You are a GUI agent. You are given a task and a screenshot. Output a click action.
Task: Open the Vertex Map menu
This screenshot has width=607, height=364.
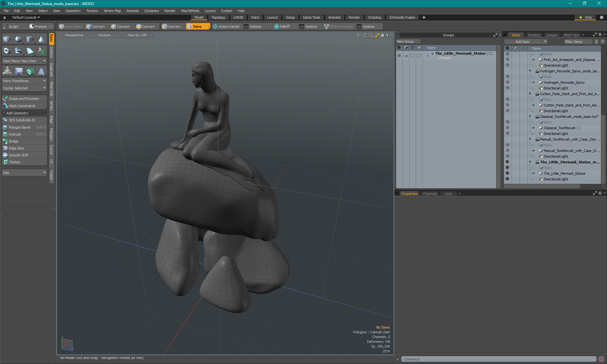[x=112, y=11]
